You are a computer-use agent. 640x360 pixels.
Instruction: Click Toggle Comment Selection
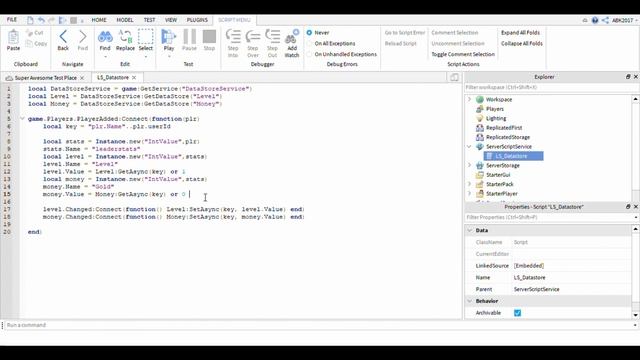(463, 54)
